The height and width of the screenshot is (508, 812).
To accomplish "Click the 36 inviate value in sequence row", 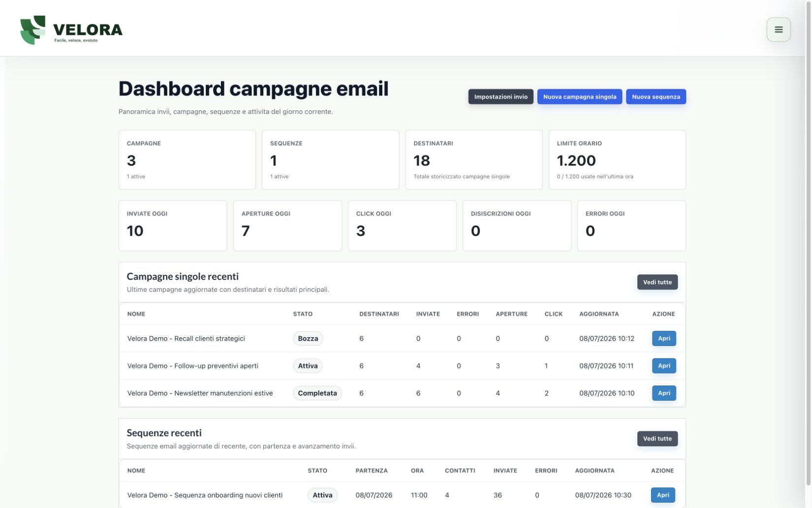I will point(498,495).
